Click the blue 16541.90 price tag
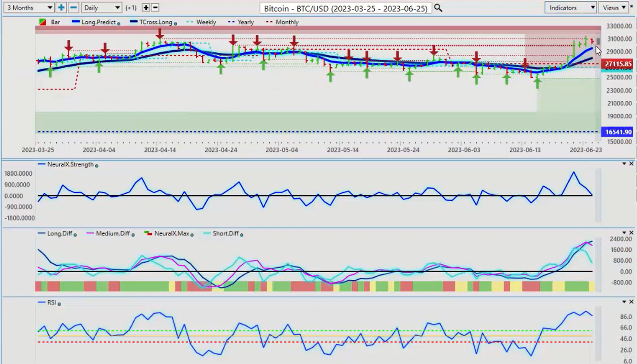The height and width of the screenshot is (364, 637). tap(618, 132)
